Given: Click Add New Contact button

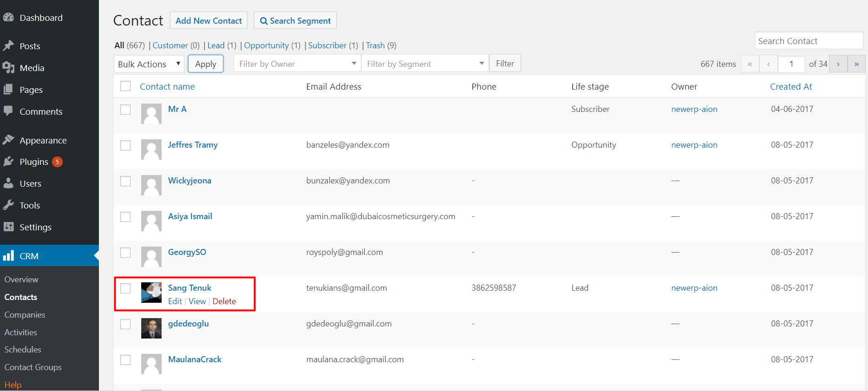Looking at the screenshot, I should click(x=209, y=20).
